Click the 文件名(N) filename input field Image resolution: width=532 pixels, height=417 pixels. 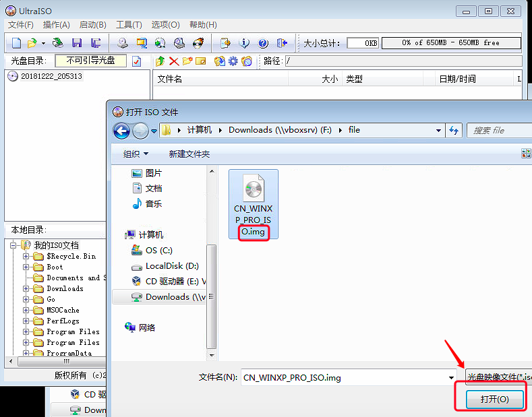[x=344, y=377]
